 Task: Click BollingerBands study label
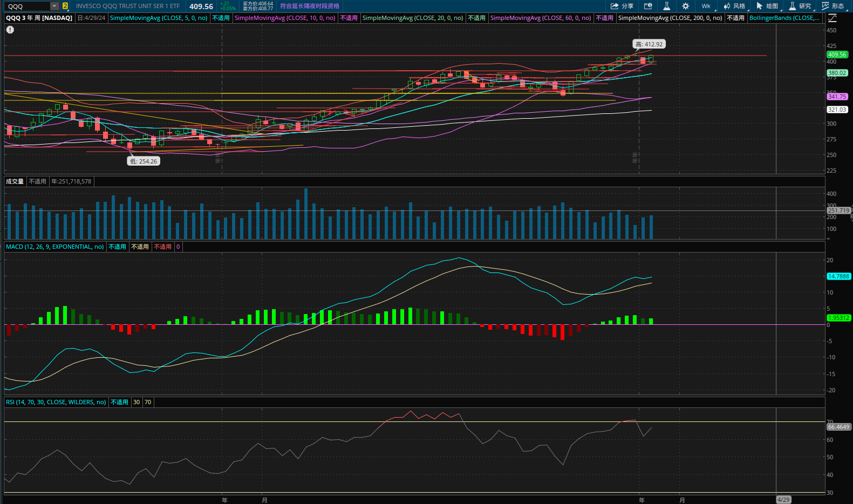click(784, 18)
